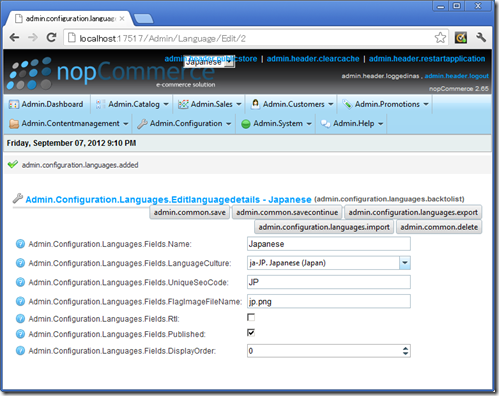Viewport: 499px width, 396px height.
Task: Click the help icon beside Fields.UniqueSeoCode
Action: 20,282
